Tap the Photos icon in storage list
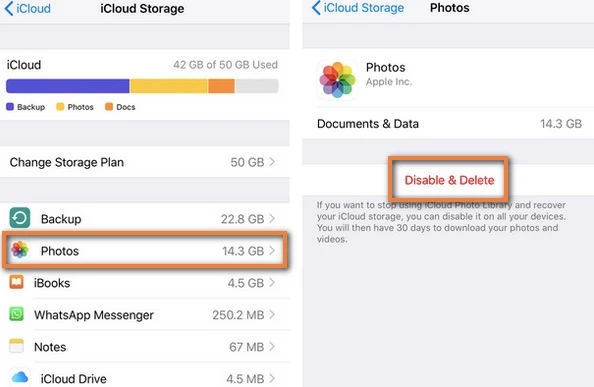The width and height of the screenshot is (594, 387). click(20, 250)
